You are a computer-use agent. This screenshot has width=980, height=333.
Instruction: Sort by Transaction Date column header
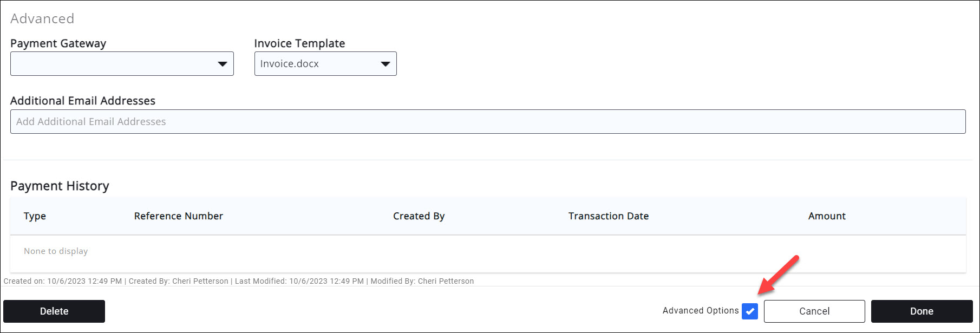[x=608, y=216]
